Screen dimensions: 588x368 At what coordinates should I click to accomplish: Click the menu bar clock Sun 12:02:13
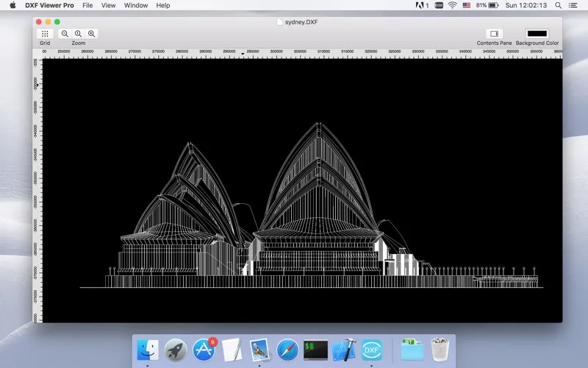pyautogui.click(x=526, y=5)
